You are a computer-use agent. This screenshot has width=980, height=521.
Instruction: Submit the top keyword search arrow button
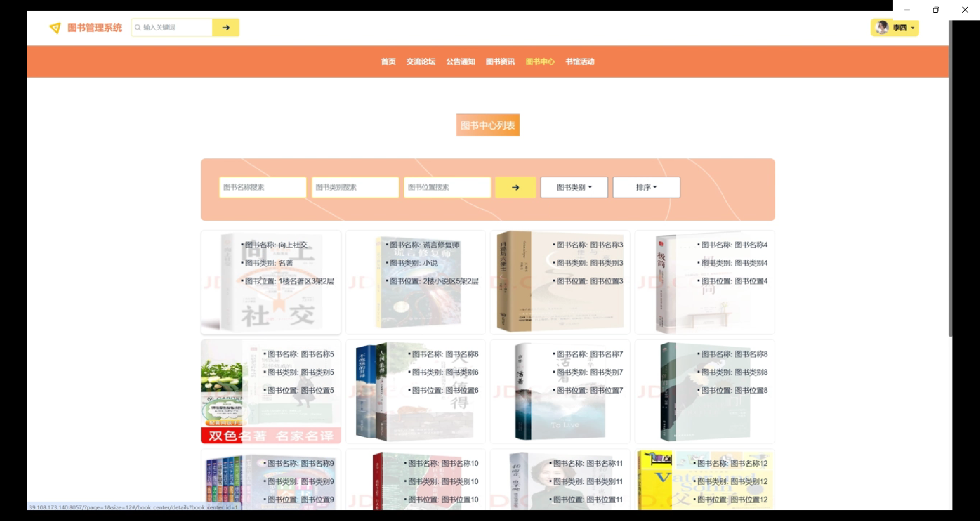(226, 28)
